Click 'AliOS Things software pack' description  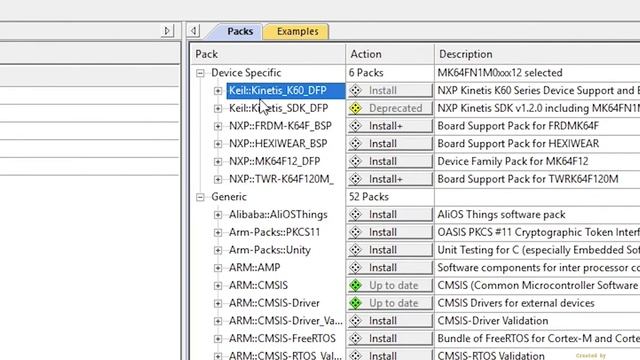tap(501, 215)
